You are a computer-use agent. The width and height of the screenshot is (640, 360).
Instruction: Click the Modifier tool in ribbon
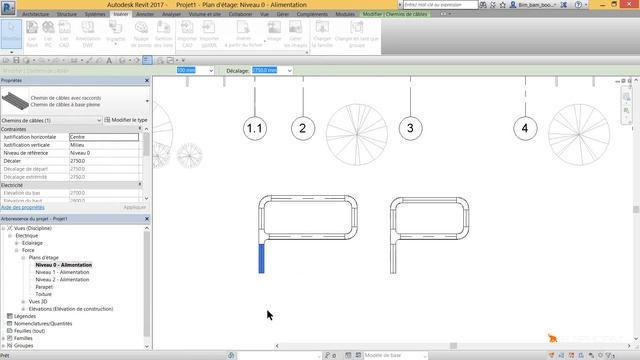pos(11,34)
